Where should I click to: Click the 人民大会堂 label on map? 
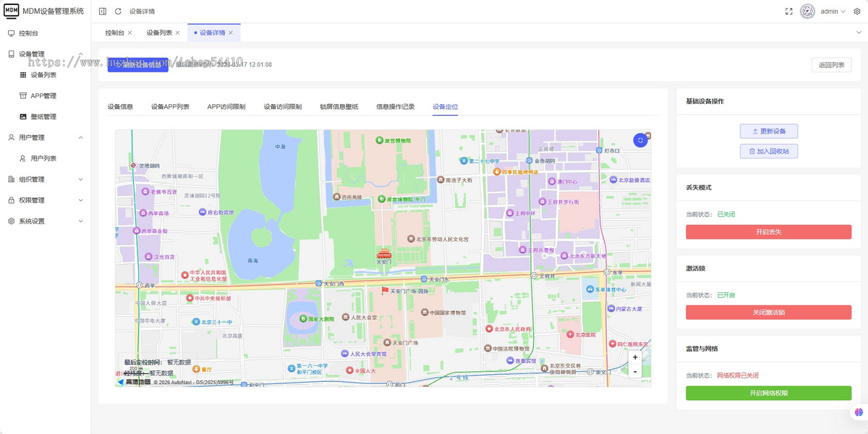coord(364,318)
